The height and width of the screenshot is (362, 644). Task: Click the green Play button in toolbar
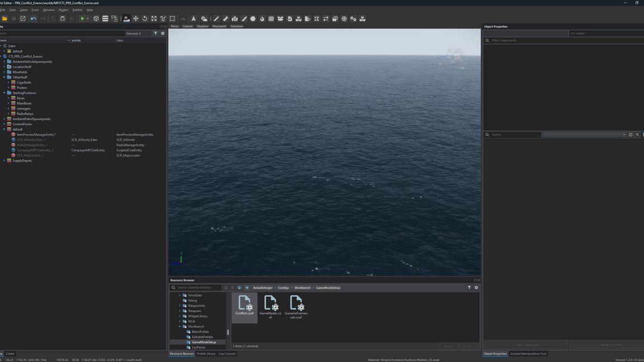83,18
